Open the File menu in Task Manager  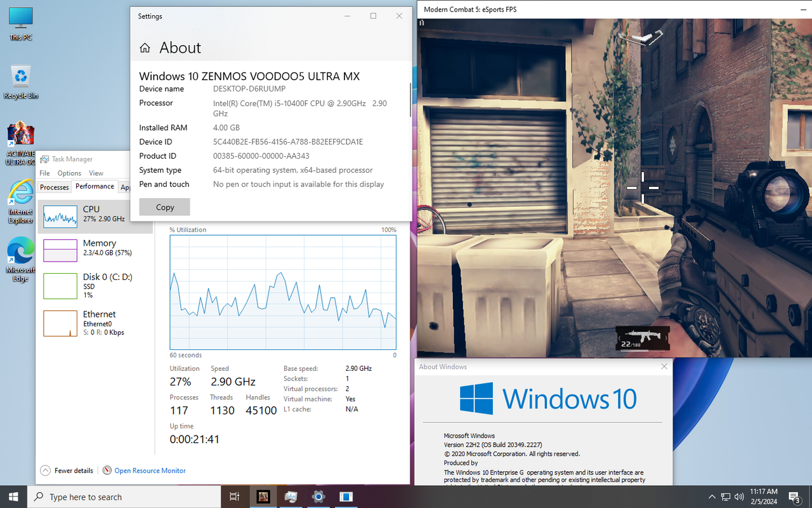tap(44, 173)
